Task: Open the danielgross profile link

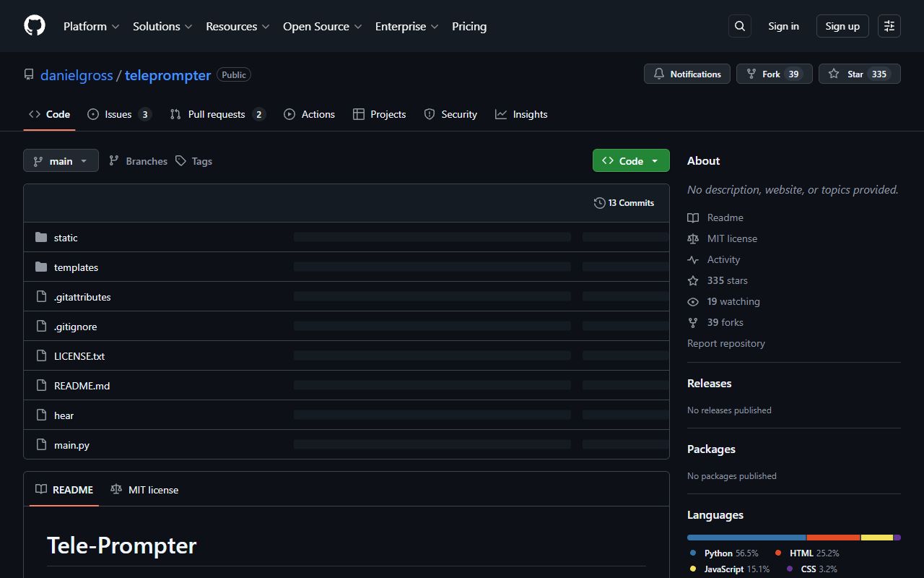Action: (x=77, y=75)
